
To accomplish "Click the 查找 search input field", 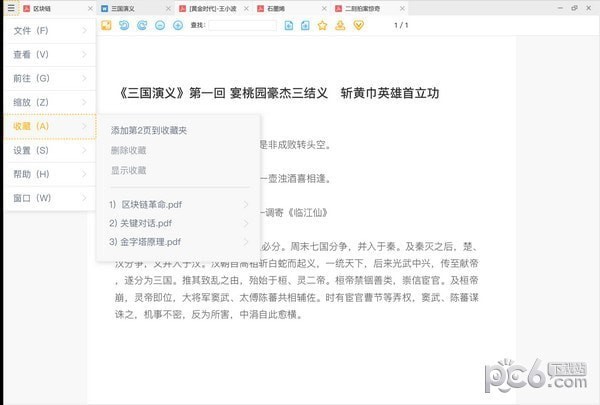I will click(243, 25).
